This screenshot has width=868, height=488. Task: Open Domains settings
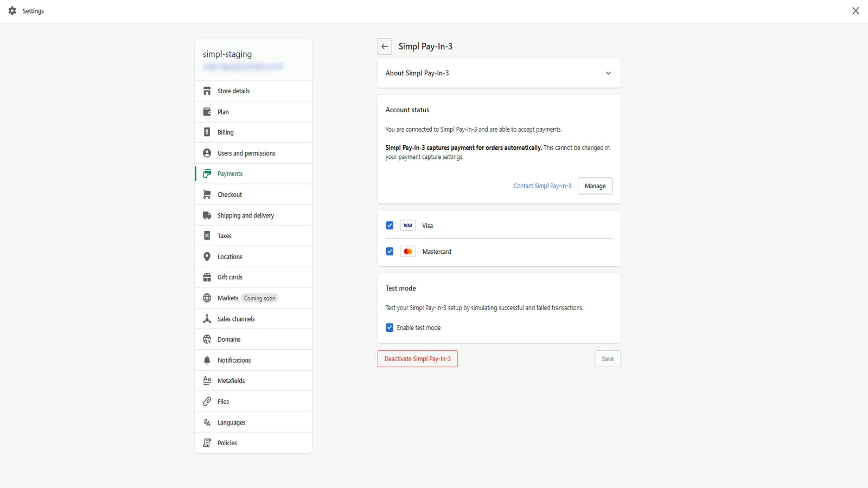(x=253, y=339)
